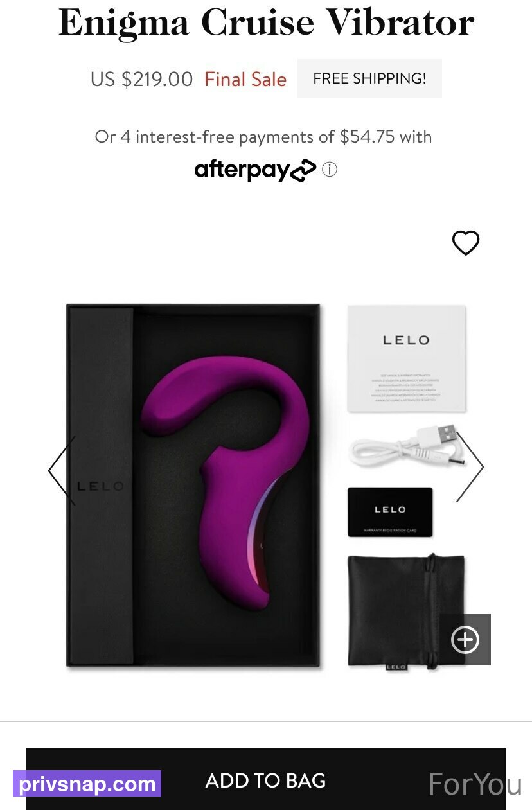Click the ADD TO BAG button
Viewport: 532px width, 810px height.
coord(266,780)
